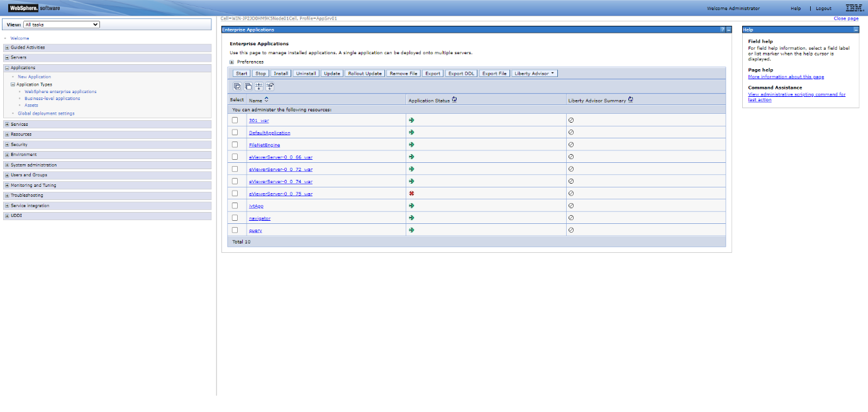This screenshot has width=868, height=412.
Task: Expand the Preferences section
Action: [x=233, y=62]
